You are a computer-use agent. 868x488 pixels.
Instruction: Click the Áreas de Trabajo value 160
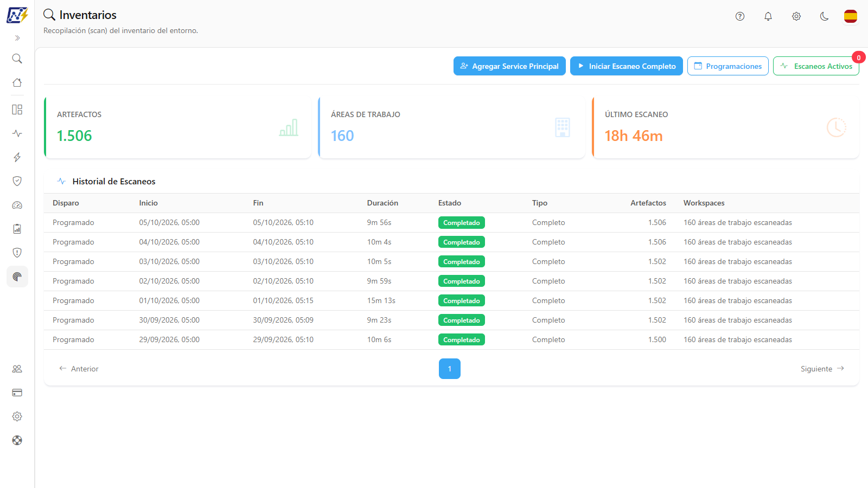(342, 136)
